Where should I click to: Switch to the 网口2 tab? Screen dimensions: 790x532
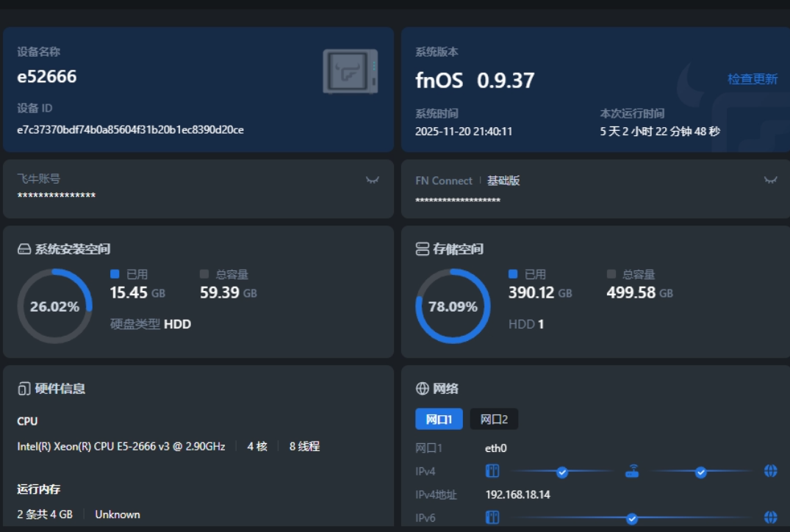[x=494, y=420]
